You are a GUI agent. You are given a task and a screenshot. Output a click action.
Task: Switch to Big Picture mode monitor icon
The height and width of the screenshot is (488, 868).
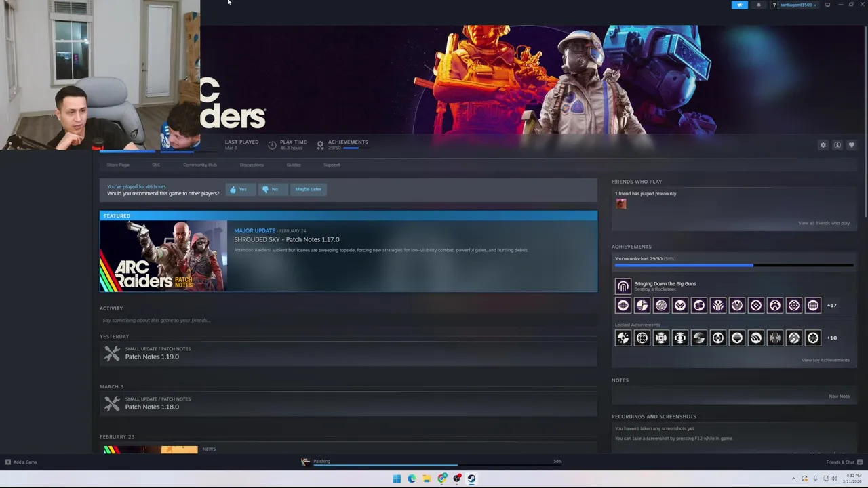point(827,5)
